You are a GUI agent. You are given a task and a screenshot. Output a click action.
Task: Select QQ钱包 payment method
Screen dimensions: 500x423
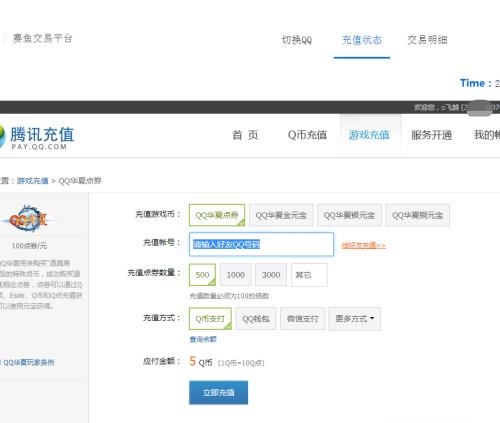coord(256,319)
